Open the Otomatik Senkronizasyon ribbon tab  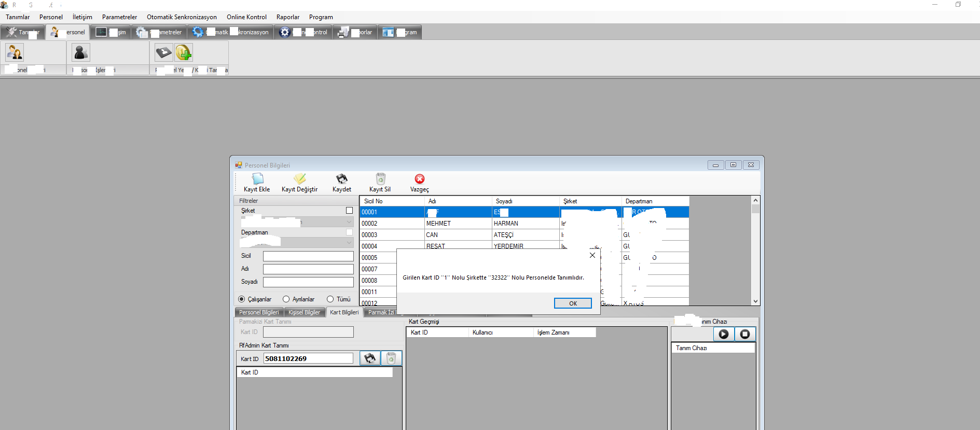click(230, 32)
